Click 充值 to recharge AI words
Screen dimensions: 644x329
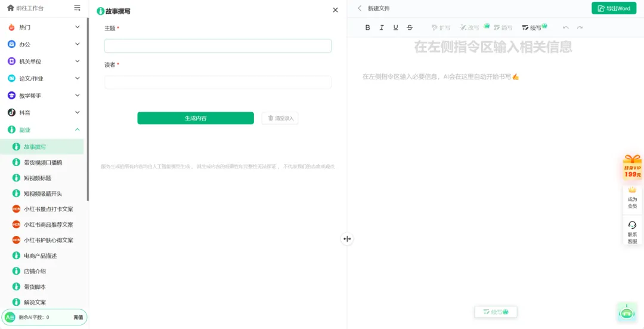click(78, 317)
